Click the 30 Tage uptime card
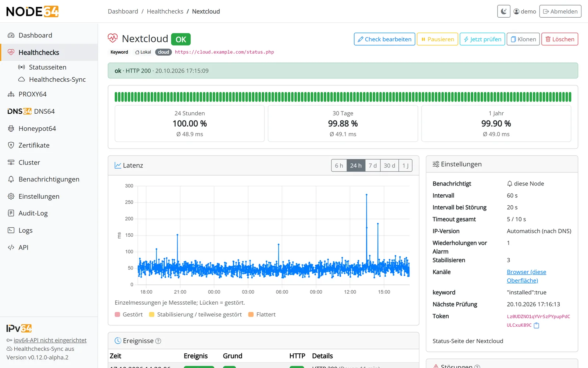The image size is (588, 368). click(x=343, y=124)
